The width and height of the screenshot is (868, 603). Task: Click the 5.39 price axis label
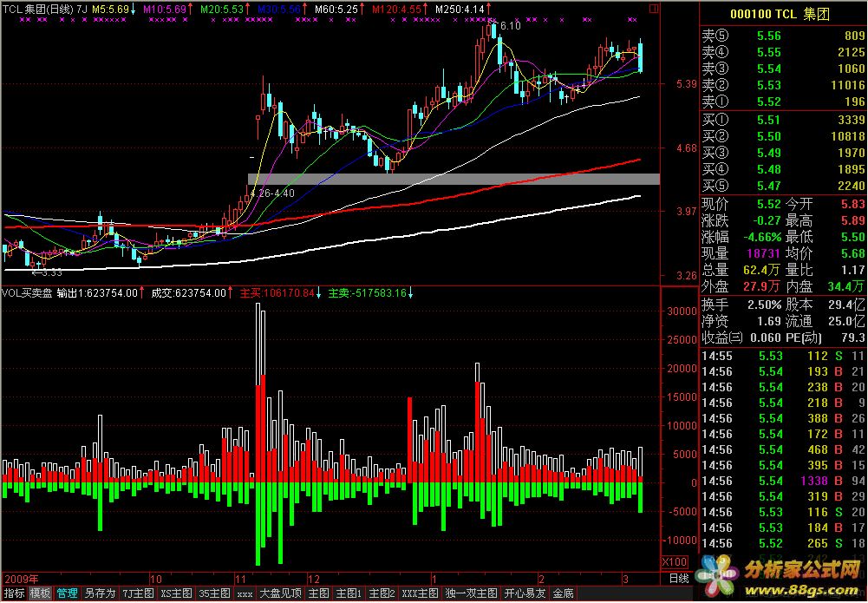tap(686, 84)
